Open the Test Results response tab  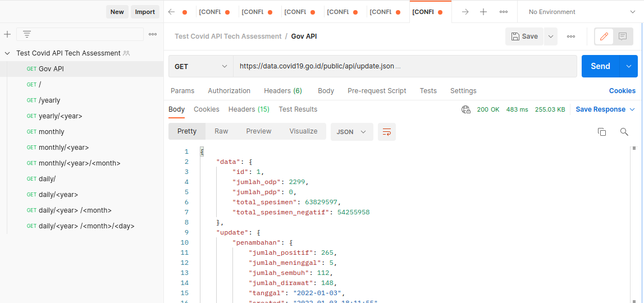[298, 109]
